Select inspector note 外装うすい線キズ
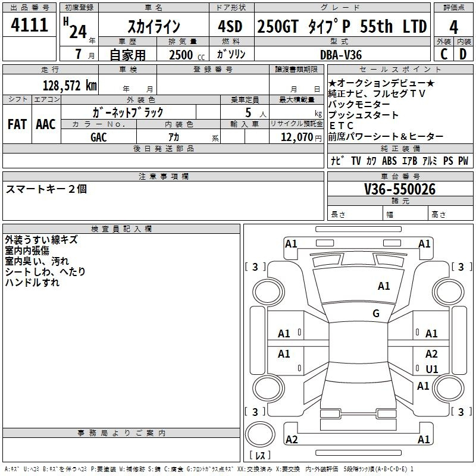 (41, 240)
